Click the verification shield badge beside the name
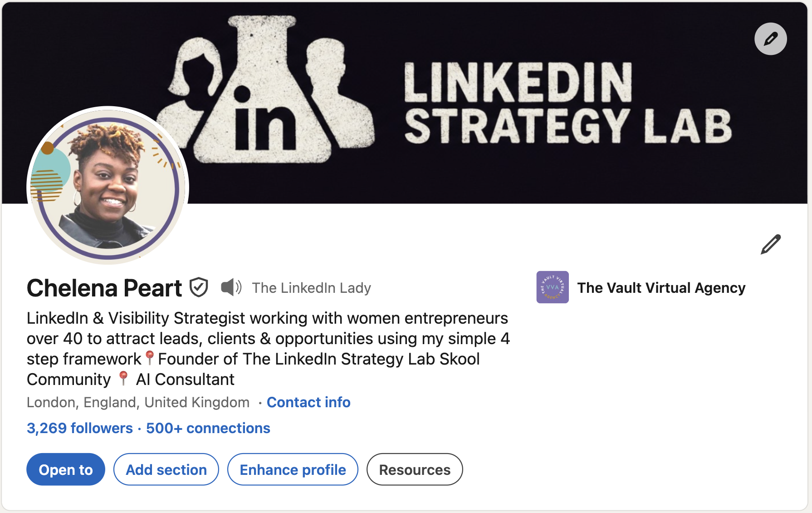 pyautogui.click(x=199, y=287)
